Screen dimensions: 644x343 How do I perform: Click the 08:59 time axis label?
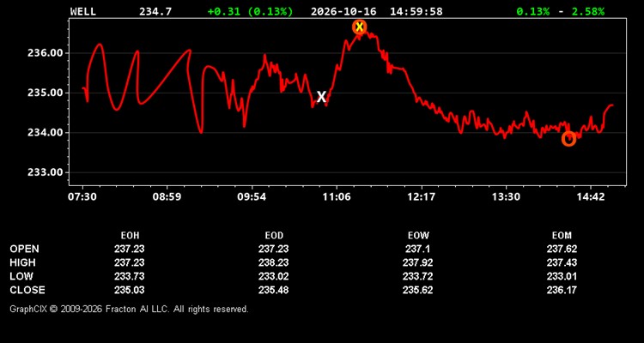tap(167, 196)
